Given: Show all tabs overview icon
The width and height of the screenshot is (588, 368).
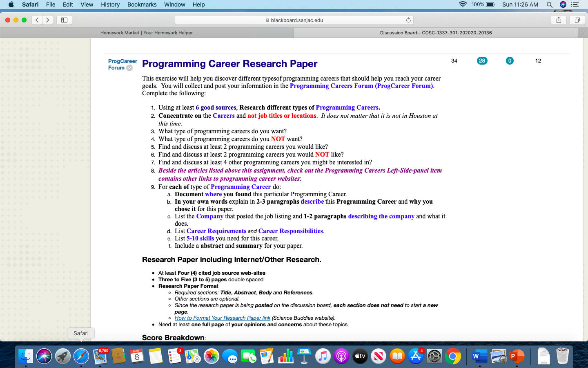Looking at the screenshot, I should tap(577, 20).
